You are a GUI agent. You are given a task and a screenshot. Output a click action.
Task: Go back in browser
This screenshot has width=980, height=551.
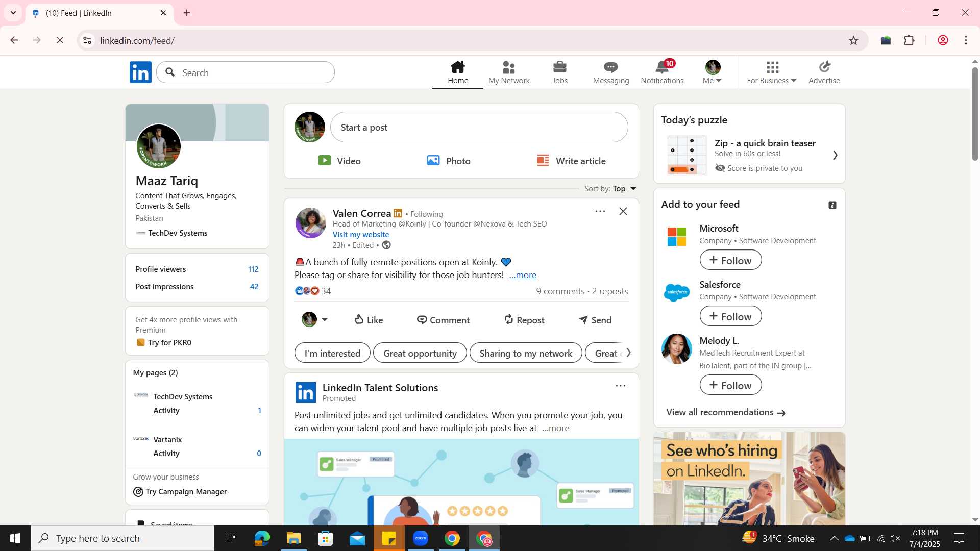tap(14, 40)
